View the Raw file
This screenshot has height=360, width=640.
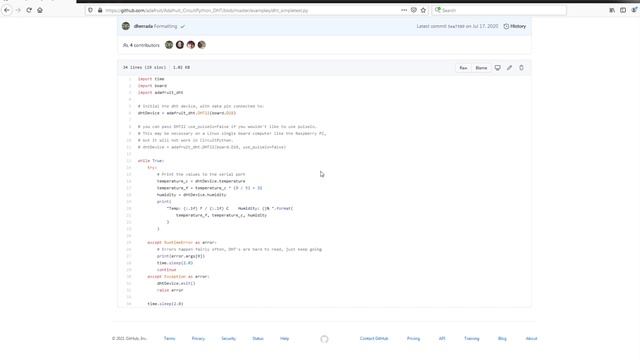(463, 68)
